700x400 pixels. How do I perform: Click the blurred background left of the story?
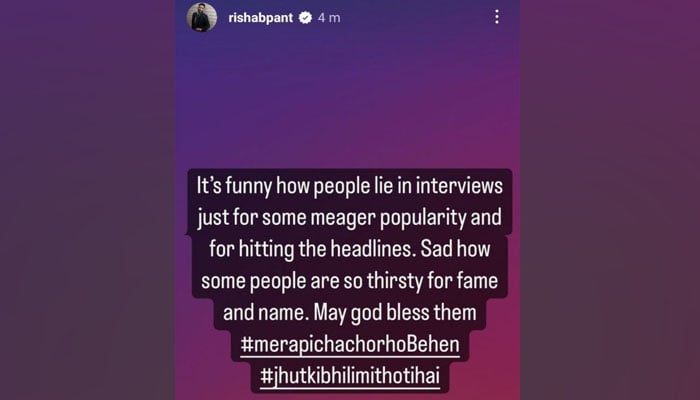87,200
